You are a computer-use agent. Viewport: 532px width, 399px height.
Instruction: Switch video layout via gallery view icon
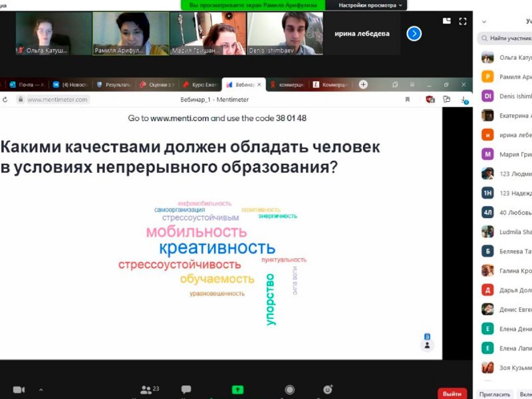point(446,21)
